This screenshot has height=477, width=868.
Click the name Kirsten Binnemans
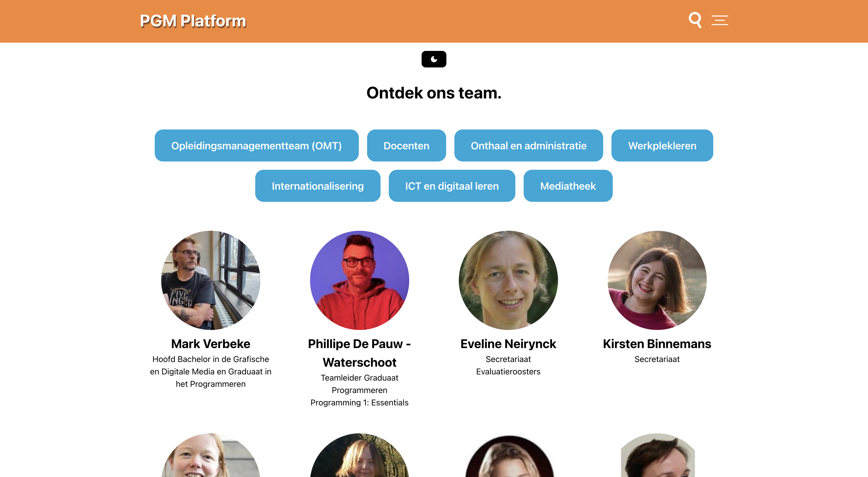pyautogui.click(x=657, y=344)
